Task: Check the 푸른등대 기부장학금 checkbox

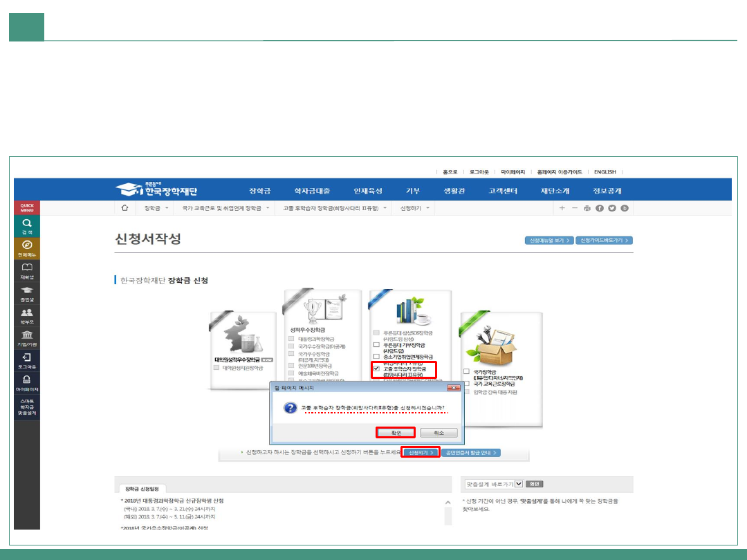Action: pyautogui.click(x=377, y=344)
